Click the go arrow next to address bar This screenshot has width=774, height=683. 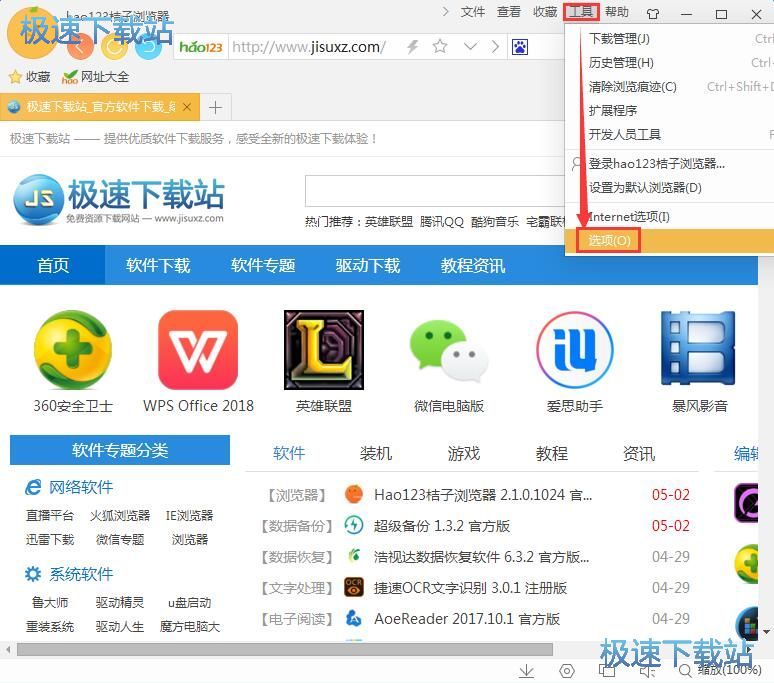point(495,47)
